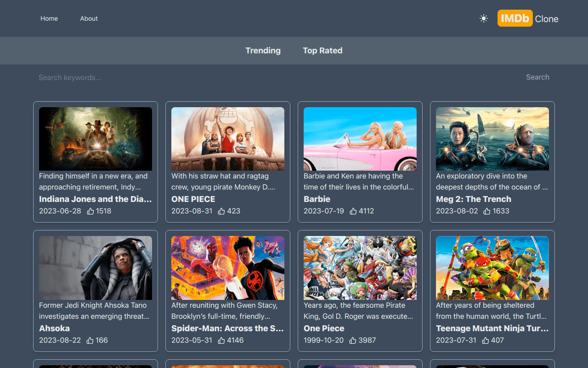
Task: Switch to the Top Rated tab
Action: click(x=322, y=51)
